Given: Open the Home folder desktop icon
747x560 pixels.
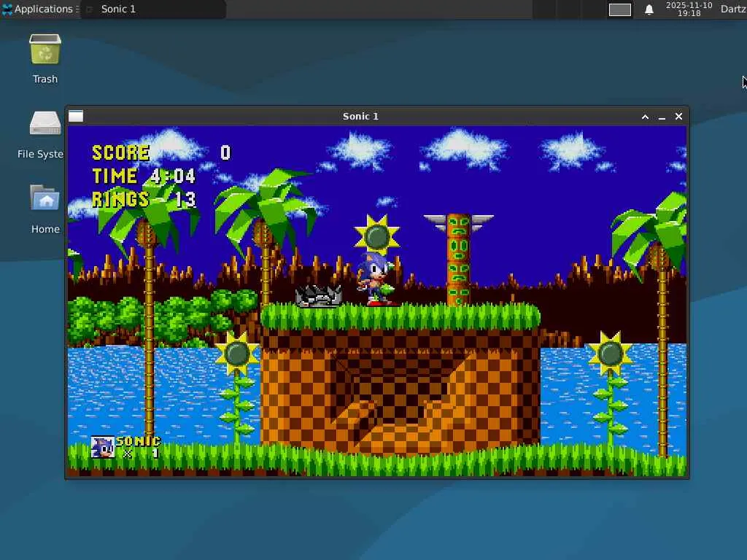Looking at the screenshot, I should click(45, 209).
